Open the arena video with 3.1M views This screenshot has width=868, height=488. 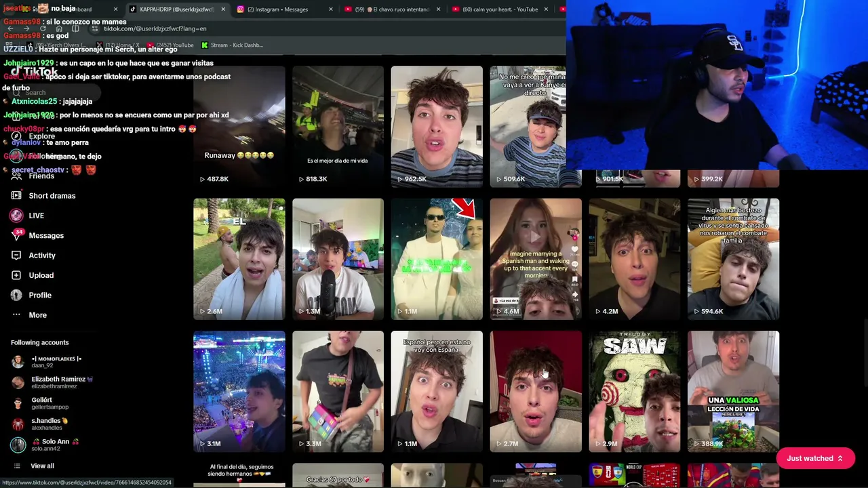(239, 391)
